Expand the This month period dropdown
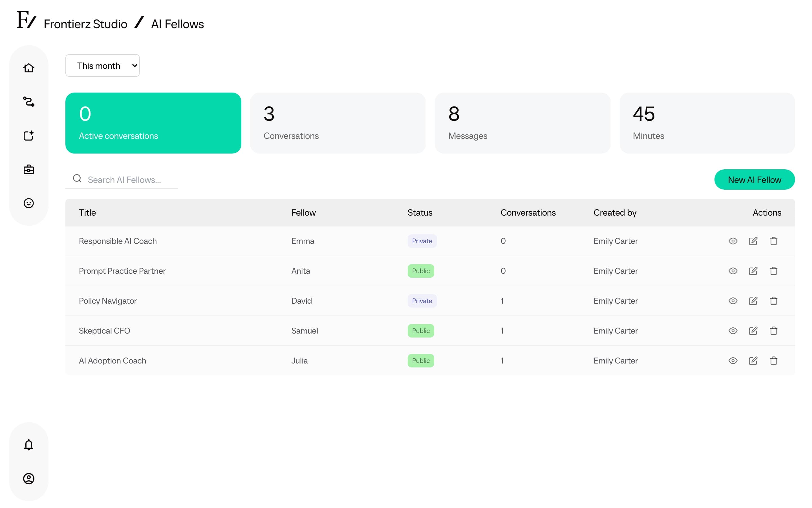 (102, 65)
